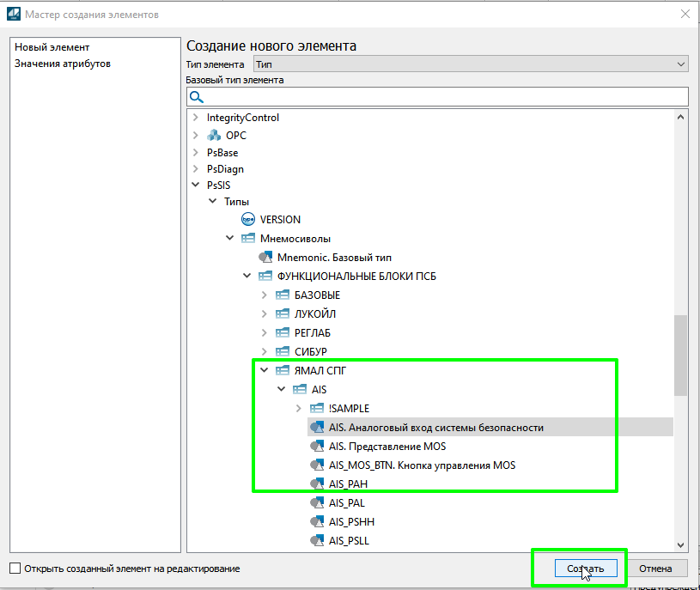This screenshot has height=590, width=700.
Task: Enable Открыть созданный элемент на редактирование checkbox
Action: (15, 569)
